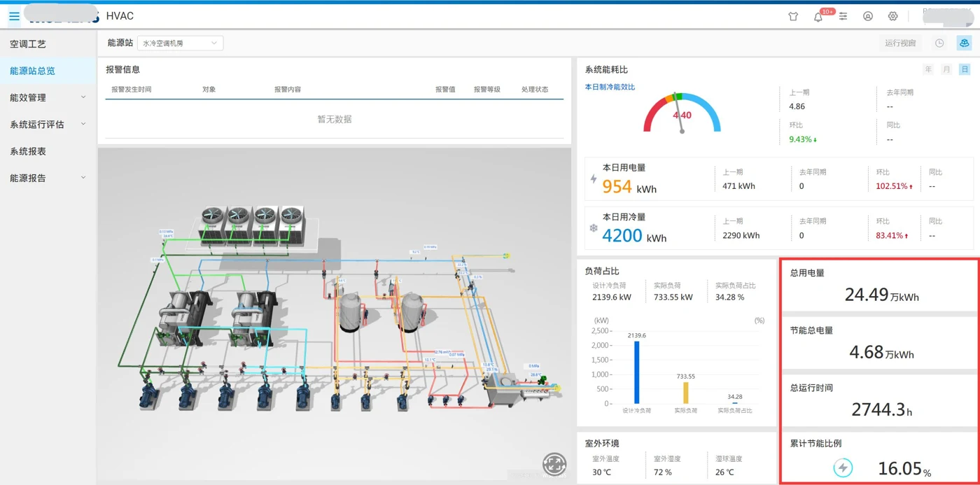This screenshot has height=485, width=980.
Task: Switch energy ratio to 月 period
Action: click(946, 69)
